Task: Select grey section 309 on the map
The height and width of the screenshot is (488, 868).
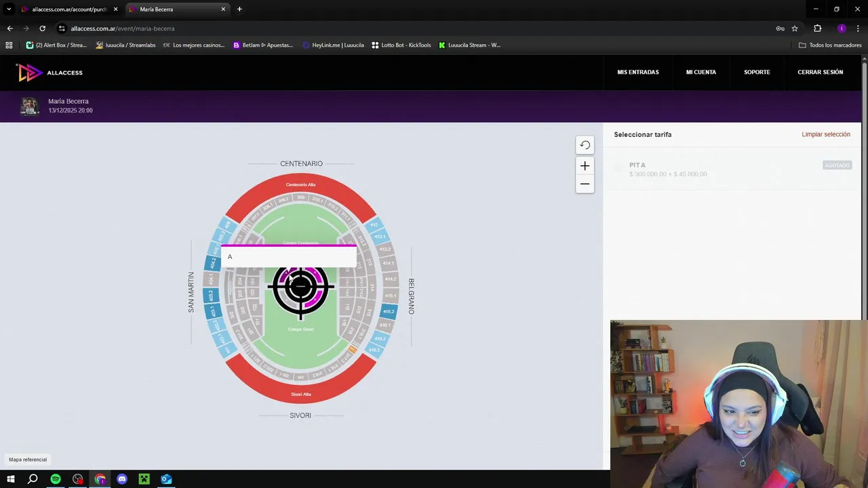Action: [300, 197]
